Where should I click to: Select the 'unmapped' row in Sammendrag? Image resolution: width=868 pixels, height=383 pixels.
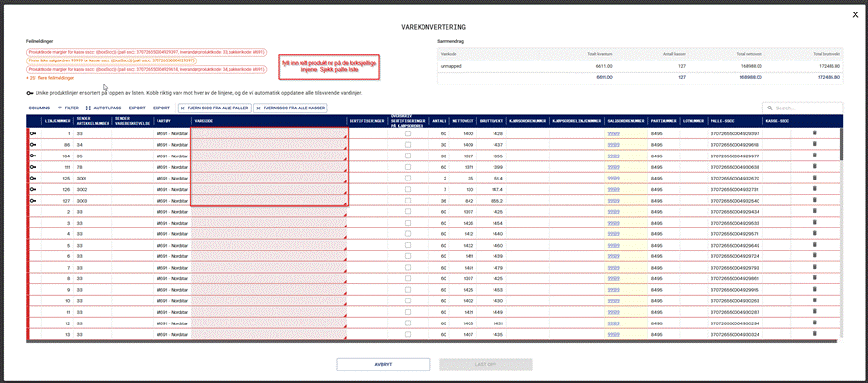click(x=639, y=66)
